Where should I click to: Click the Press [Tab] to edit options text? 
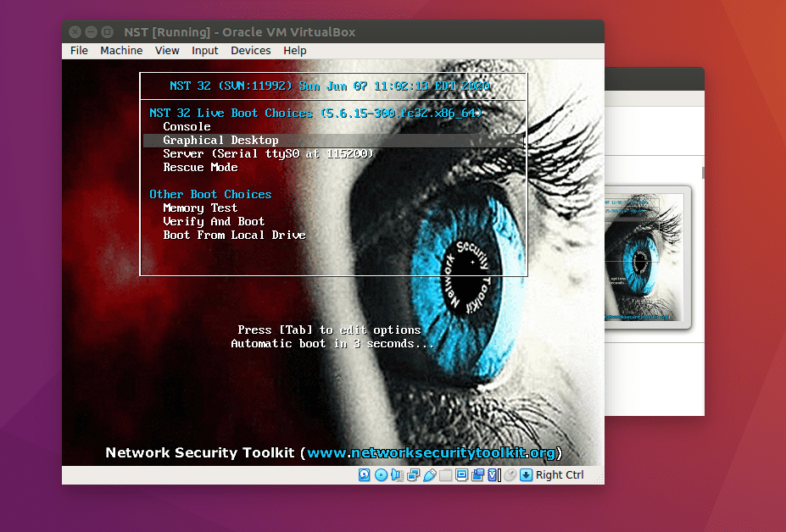pos(329,330)
